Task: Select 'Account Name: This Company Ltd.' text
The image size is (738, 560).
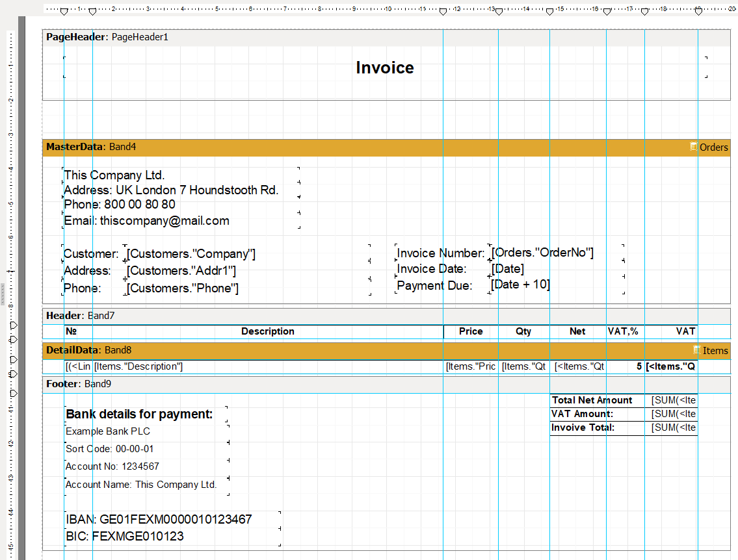Action: 141,484
